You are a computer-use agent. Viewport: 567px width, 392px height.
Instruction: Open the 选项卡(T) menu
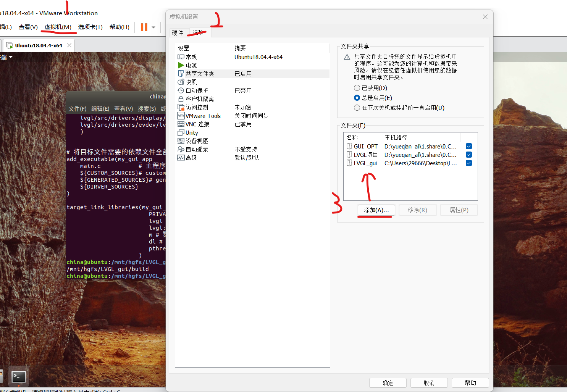[x=90, y=27]
